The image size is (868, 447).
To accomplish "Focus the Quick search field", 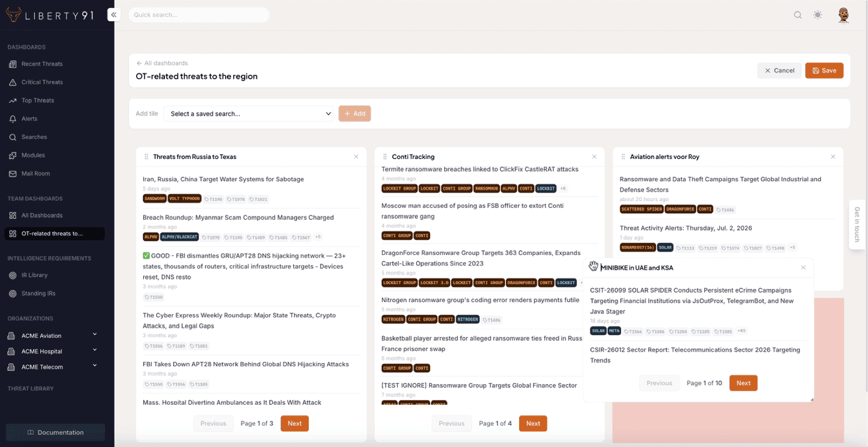I will click(x=199, y=15).
